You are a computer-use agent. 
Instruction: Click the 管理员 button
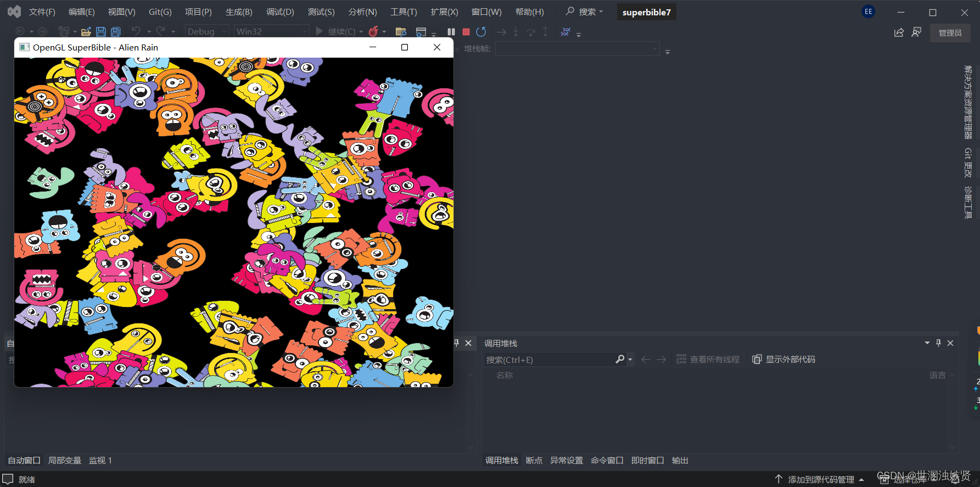pyautogui.click(x=950, y=33)
